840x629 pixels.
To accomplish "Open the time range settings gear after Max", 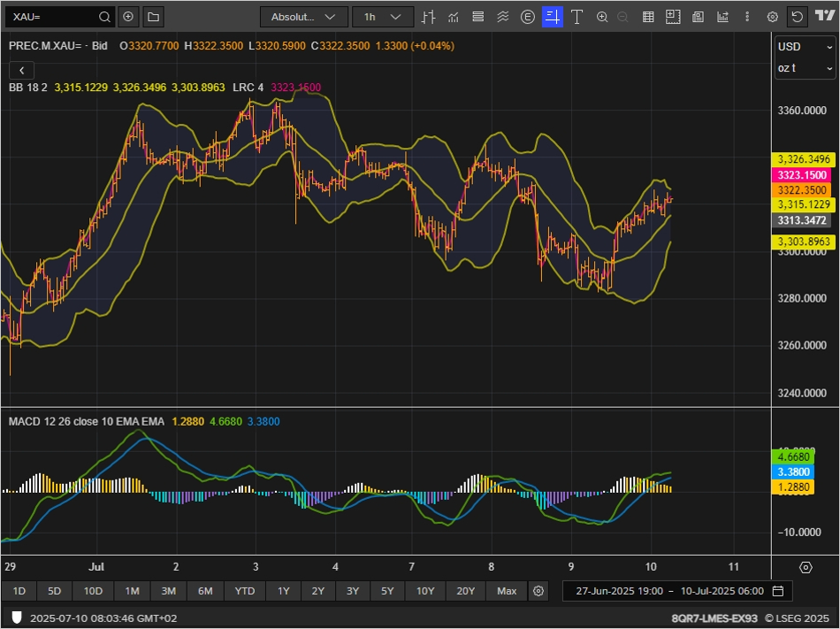I will pyautogui.click(x=538, y=591).
